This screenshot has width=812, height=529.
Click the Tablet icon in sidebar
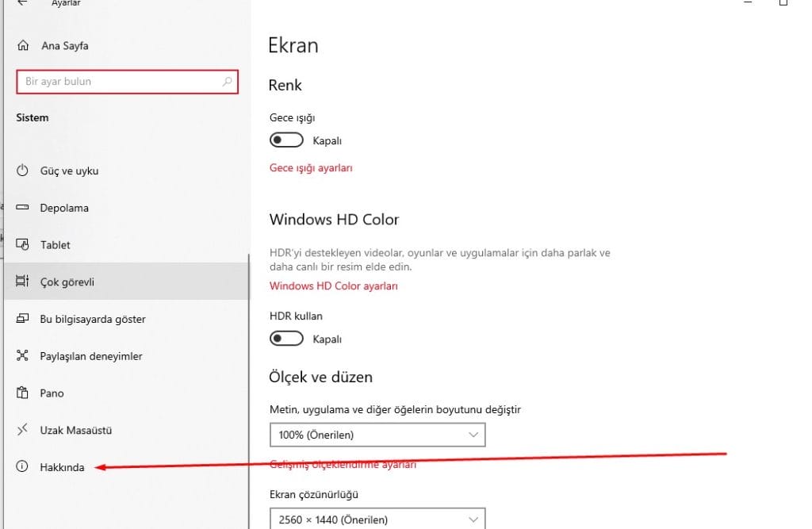[23, 245]
